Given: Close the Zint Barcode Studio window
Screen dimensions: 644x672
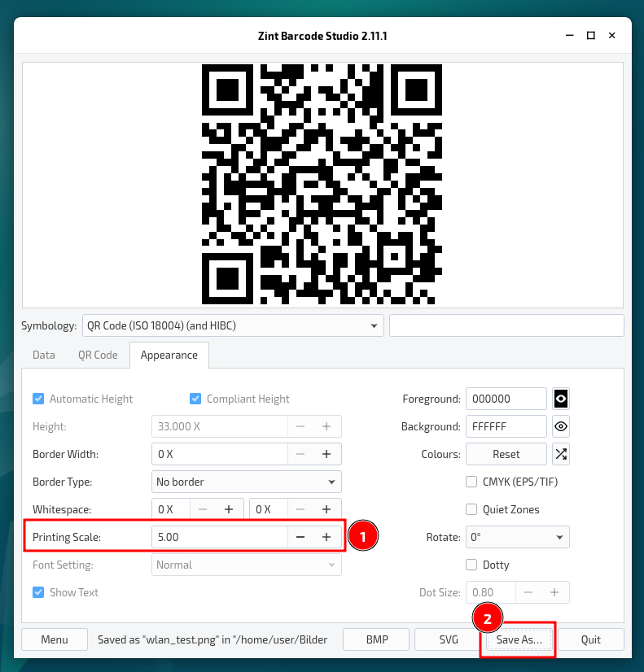Looking at the screenshot, I should click(x=612, y=36).
